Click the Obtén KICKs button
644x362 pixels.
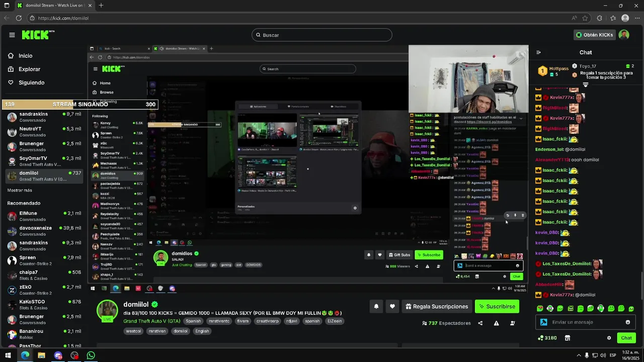[595, 35]
